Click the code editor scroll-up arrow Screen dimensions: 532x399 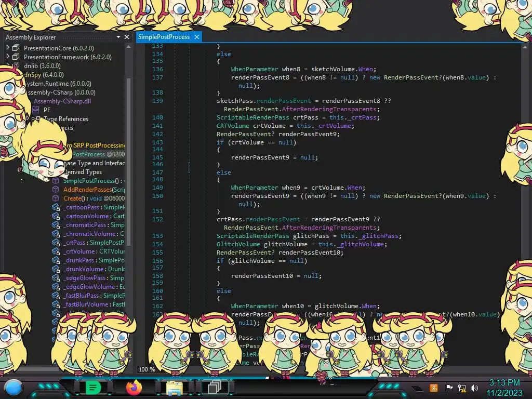(x=525, y=47)
